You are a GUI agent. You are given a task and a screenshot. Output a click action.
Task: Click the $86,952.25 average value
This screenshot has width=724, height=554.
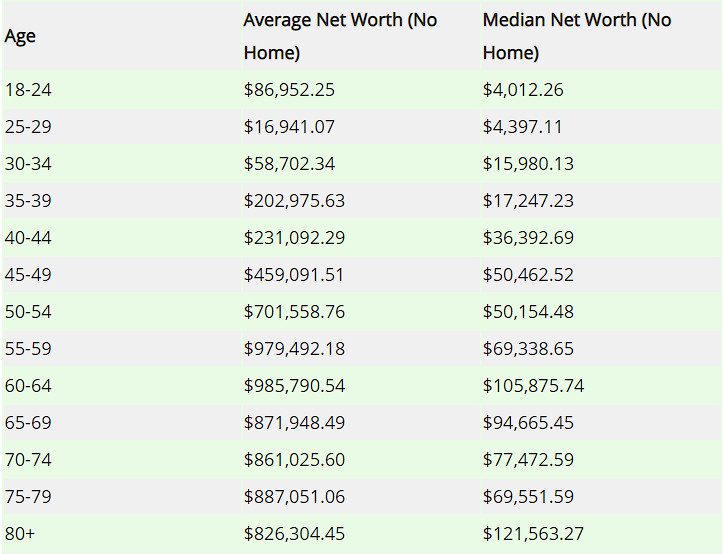pos(289,90)
